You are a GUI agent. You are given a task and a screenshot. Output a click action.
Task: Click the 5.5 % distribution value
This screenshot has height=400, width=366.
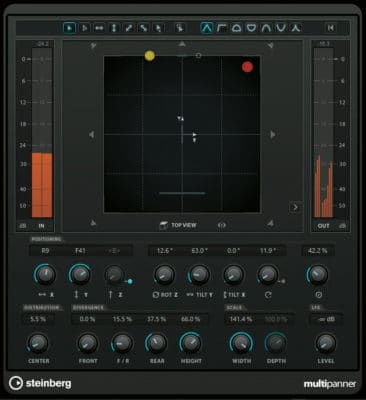(x=38, y=319)
